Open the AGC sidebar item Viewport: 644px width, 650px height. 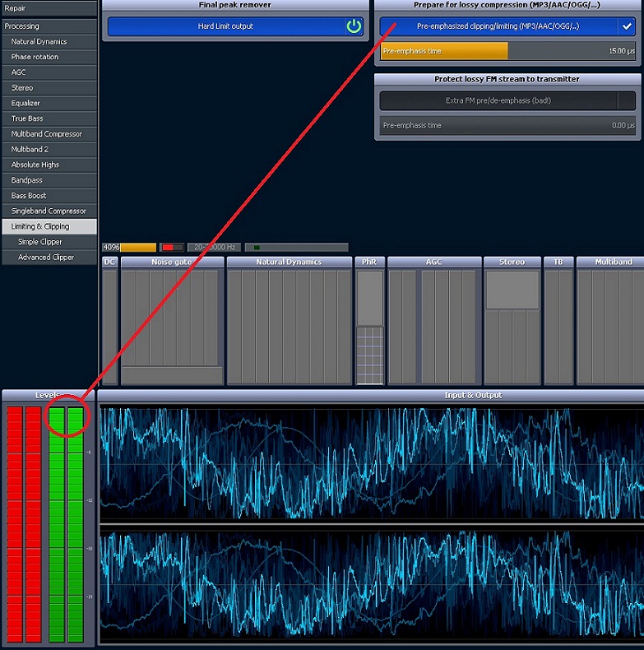pos(49,72)
